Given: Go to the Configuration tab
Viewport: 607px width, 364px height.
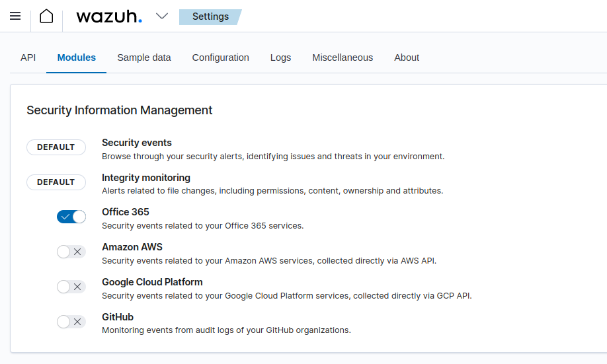Looking at the screenshot, I should point(220,57).
